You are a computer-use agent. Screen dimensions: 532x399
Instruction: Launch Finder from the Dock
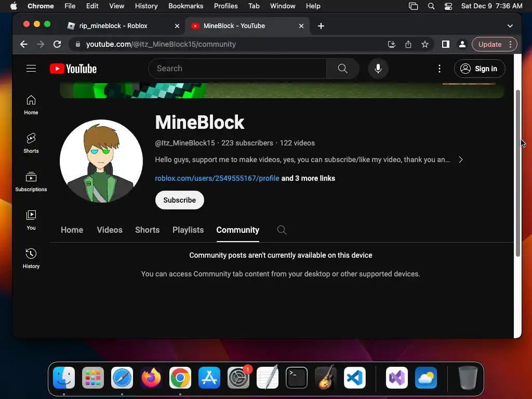click(x=64, y=378)
